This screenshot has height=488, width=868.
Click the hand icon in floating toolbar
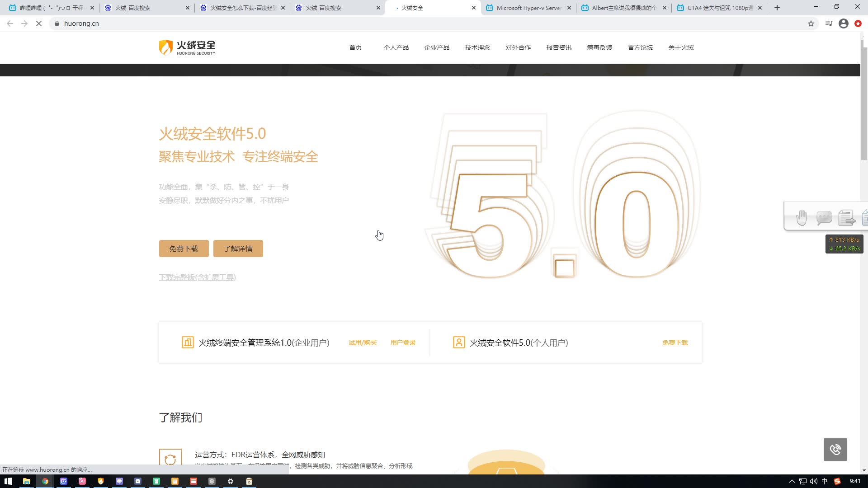tap(802, 217)
